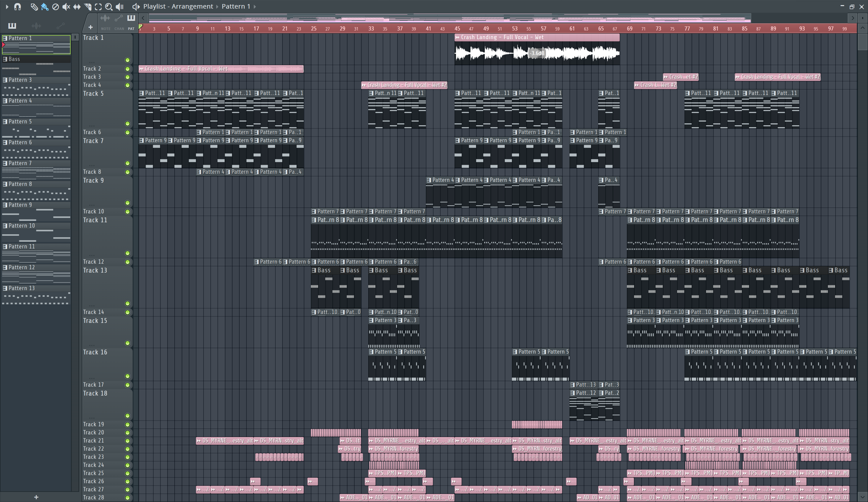Click the Crash Landing audio clip on Track 1
Image resolution: width=868 pixels, height=502 pixels.
pyautogui.click(x=537, y=49)
